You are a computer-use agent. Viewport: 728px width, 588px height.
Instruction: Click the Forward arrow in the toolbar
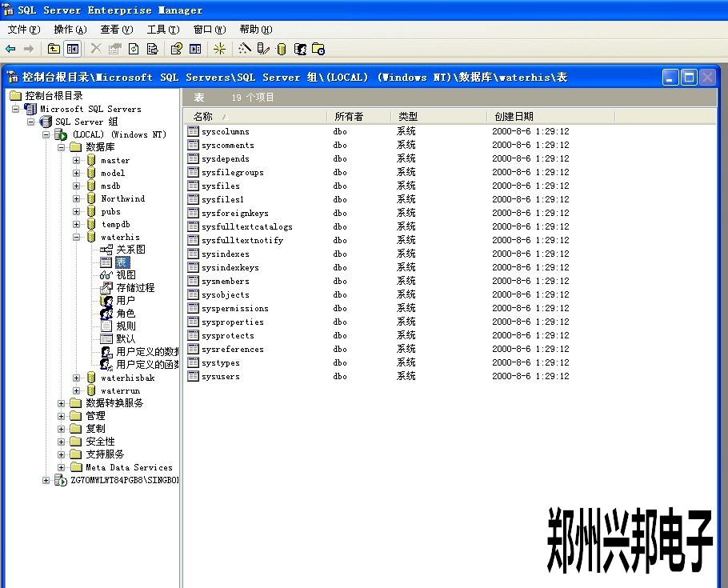pos(29,49)
